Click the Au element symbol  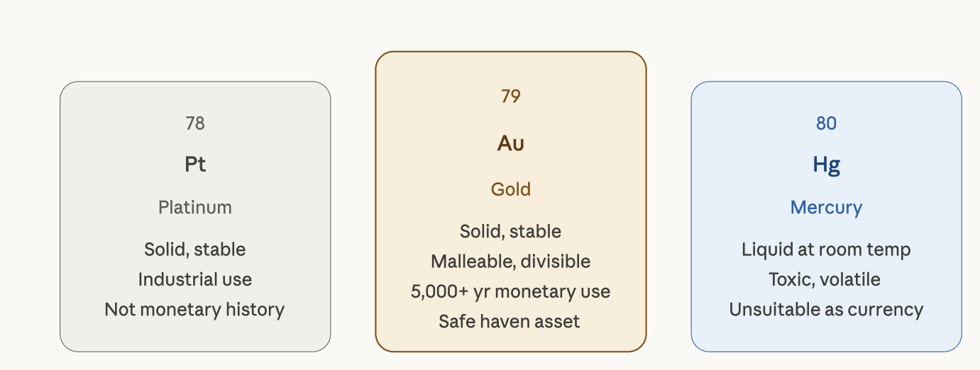click(x=511, y=143)
